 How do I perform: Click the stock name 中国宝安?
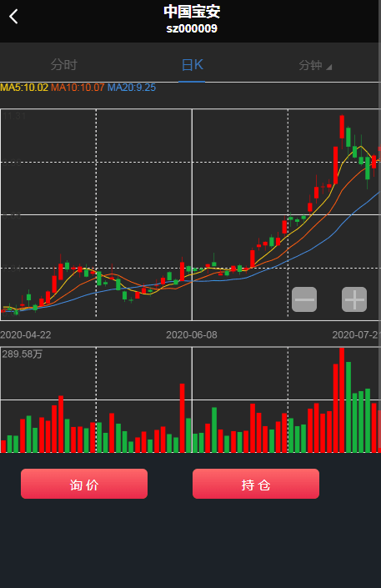(x=192, y=12)
